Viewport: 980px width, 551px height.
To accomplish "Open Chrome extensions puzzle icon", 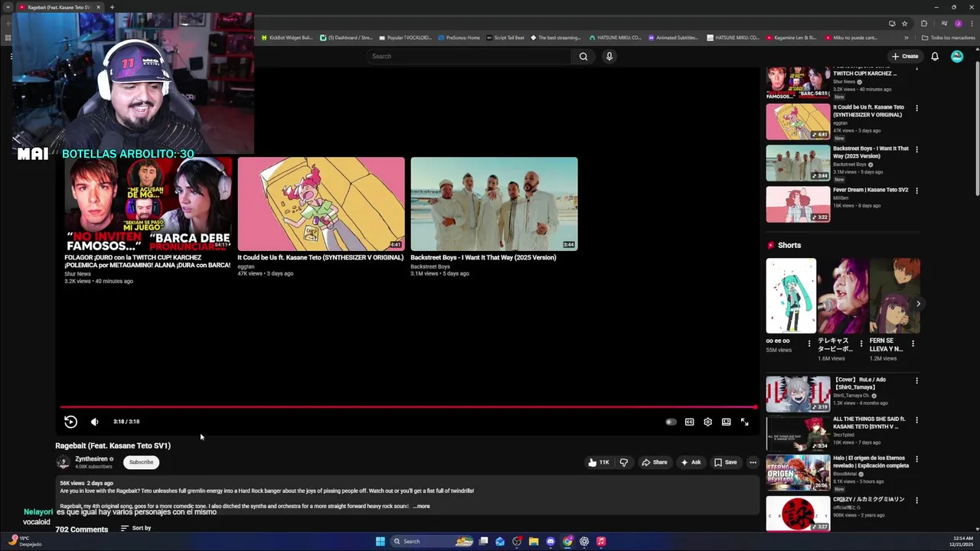I will pos(924,24).
